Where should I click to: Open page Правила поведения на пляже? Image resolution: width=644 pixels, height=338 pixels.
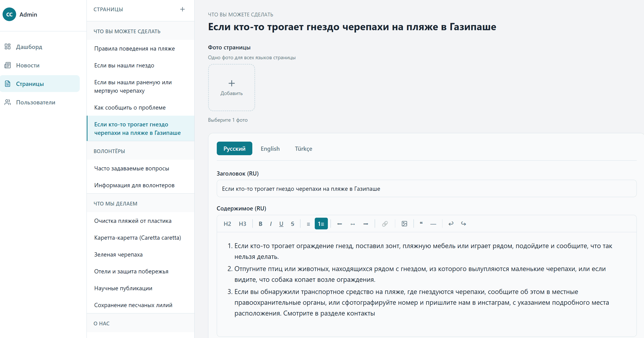click(141, 48)
